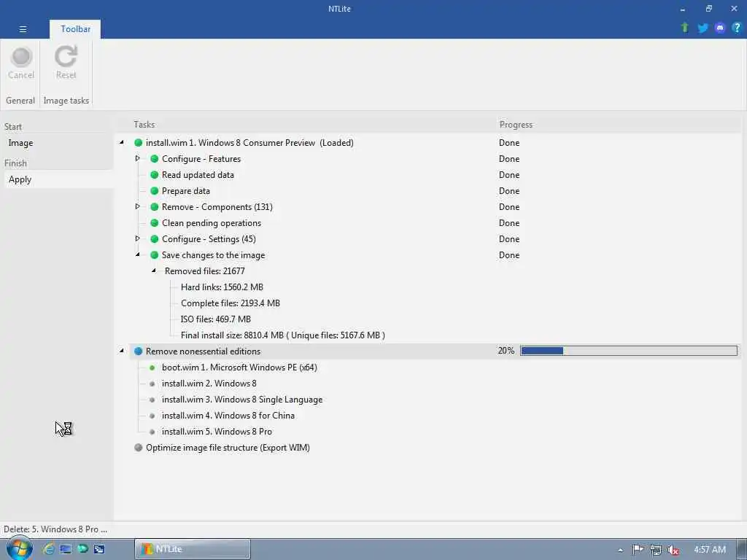Expand Configure - Features node
Viewport: 747px width, 560px height.
coord(138,158)
